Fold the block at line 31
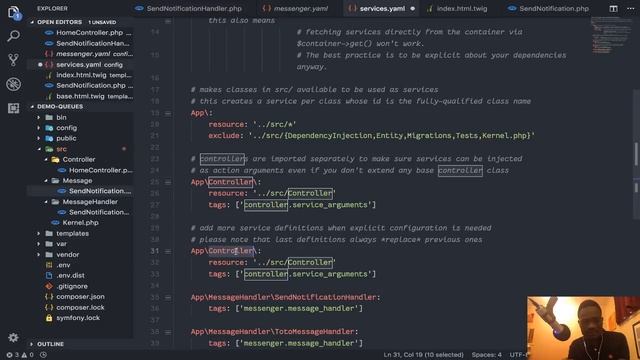This screenshot has width=640, height=360. tap(168, 251)
